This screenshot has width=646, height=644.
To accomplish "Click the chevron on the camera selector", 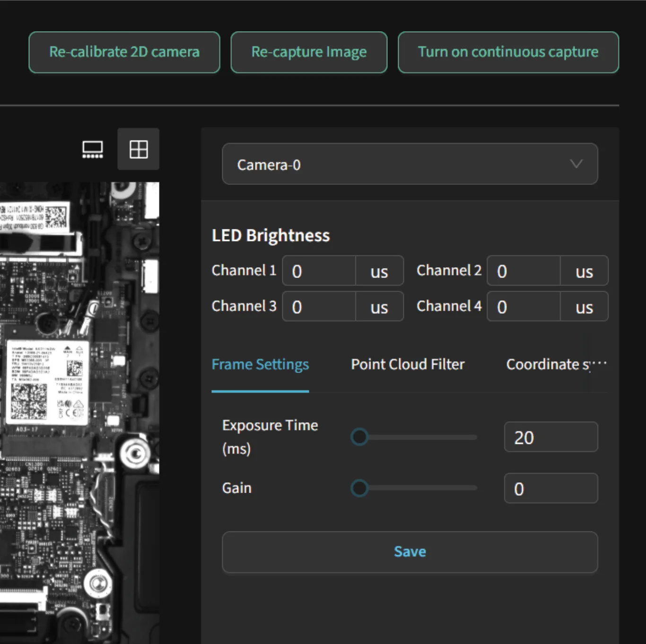I will [x=576, y=164].
